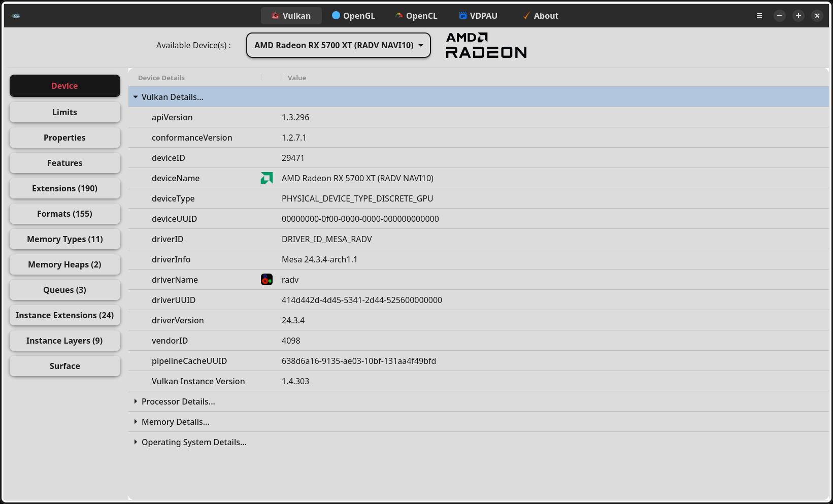833x504 pixels.
Task: Open the Formats (155) panel
Action: [x=64, y=214]
